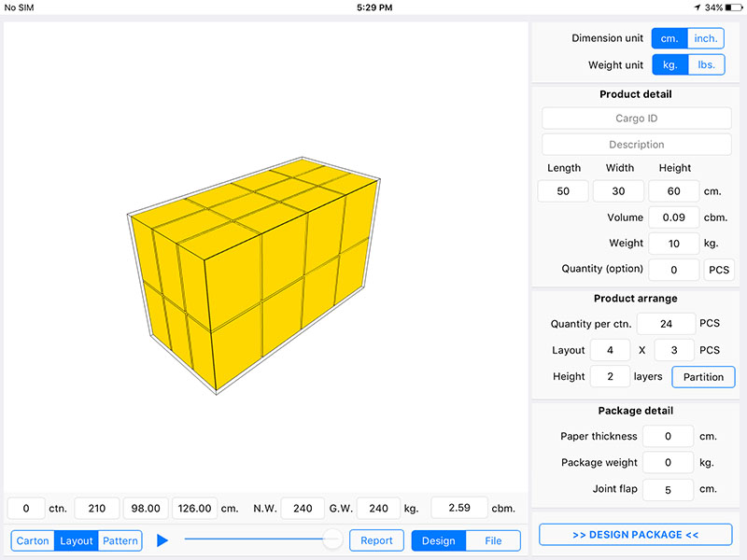Screen dimensions: 747x560
Task: Switch to the Pattern view tab
Action: point(120,540)
